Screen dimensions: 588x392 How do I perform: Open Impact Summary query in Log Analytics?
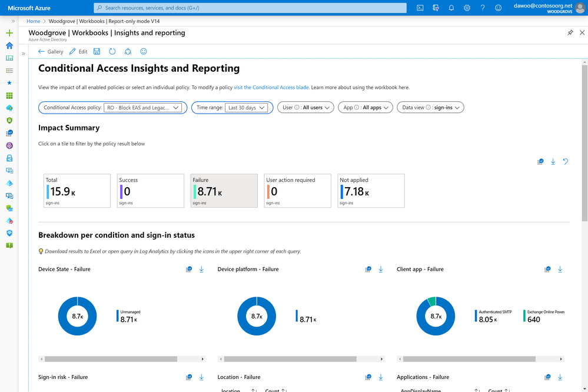(540, 162)
